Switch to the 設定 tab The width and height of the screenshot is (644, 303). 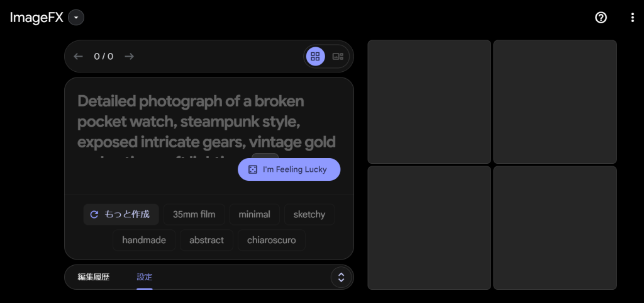tap(145, 277)
